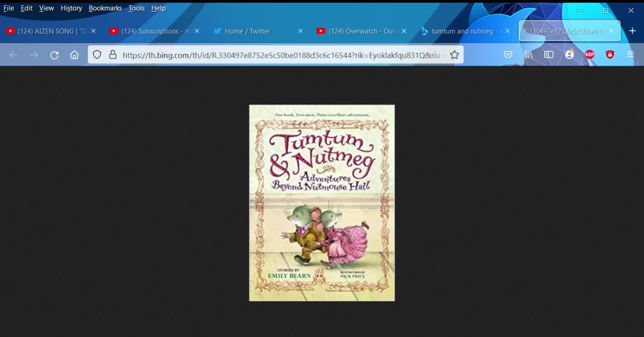Reload the current page
The image size is (644, 337).
click(x=54, y=55)
